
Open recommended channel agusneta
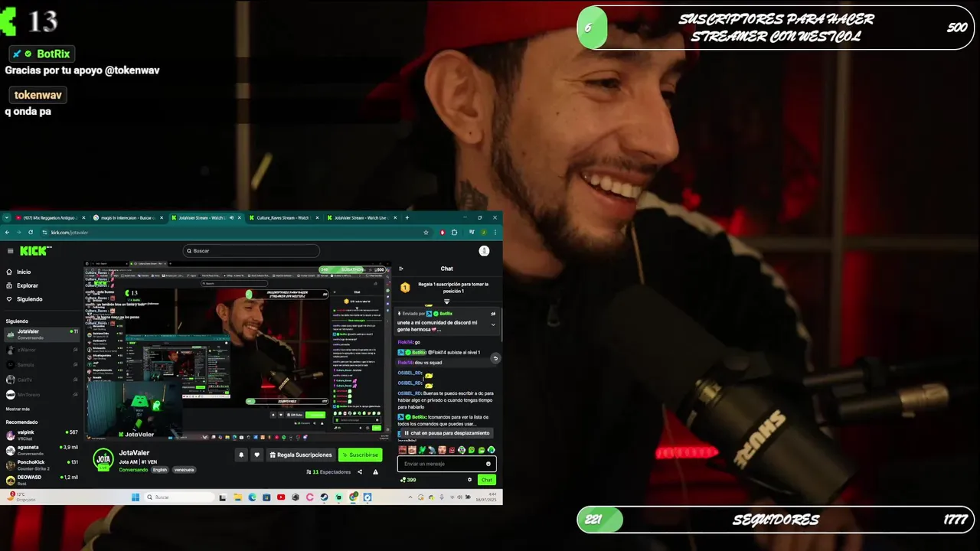[42, 449]
